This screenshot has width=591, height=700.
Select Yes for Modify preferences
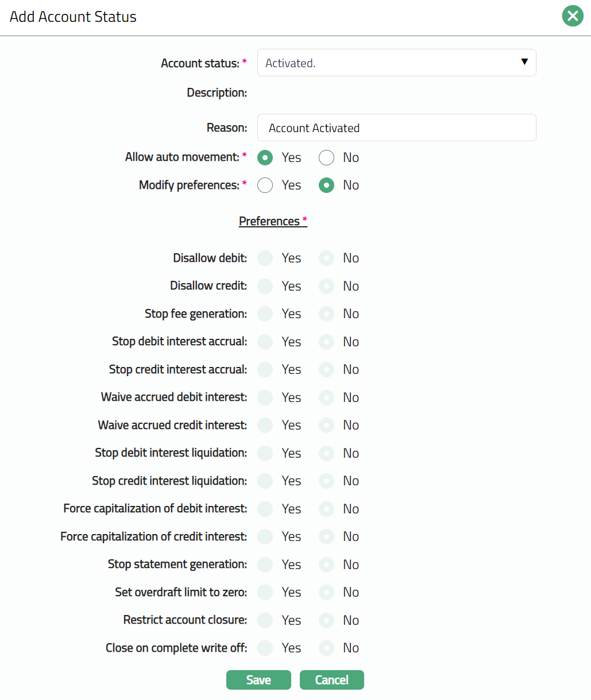point(265,185)
